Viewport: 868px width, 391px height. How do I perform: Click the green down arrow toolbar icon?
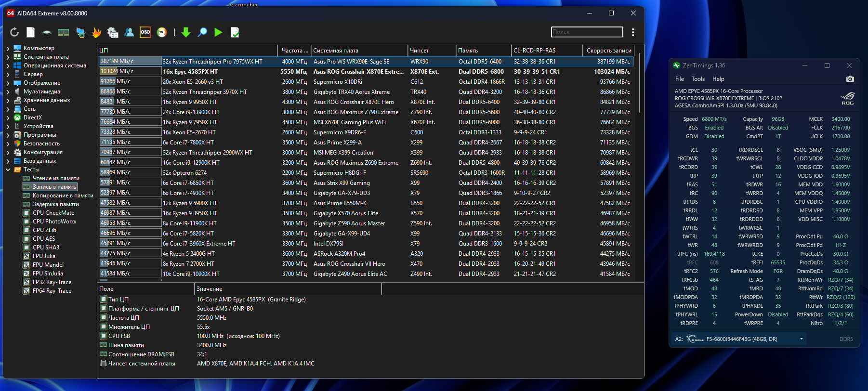pos(186,32)
